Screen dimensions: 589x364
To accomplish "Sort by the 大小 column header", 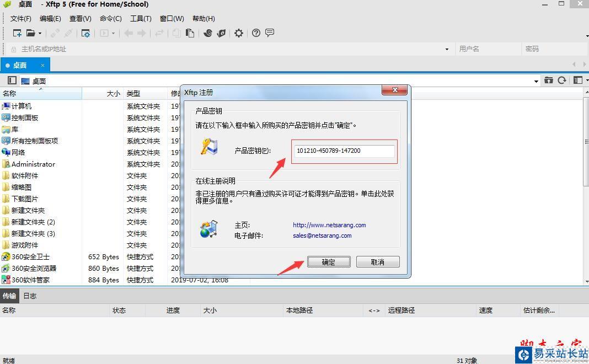I will tap(103, 94).
